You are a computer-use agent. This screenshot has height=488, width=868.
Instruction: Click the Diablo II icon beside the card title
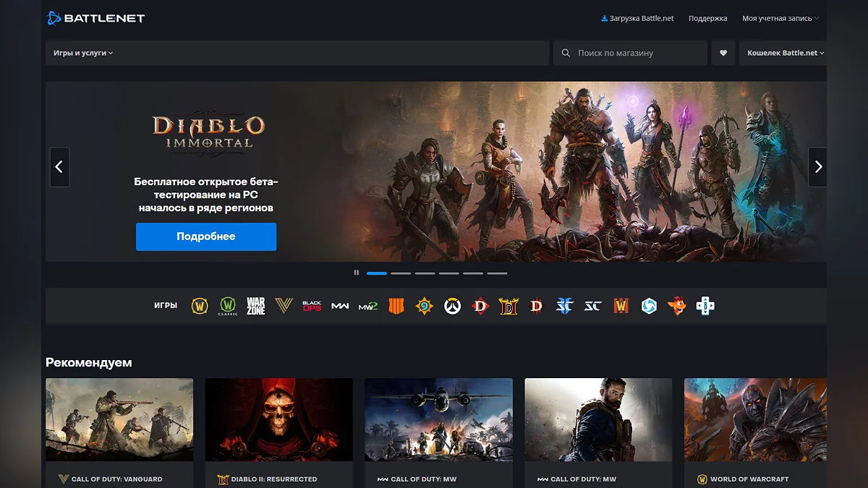223,479
